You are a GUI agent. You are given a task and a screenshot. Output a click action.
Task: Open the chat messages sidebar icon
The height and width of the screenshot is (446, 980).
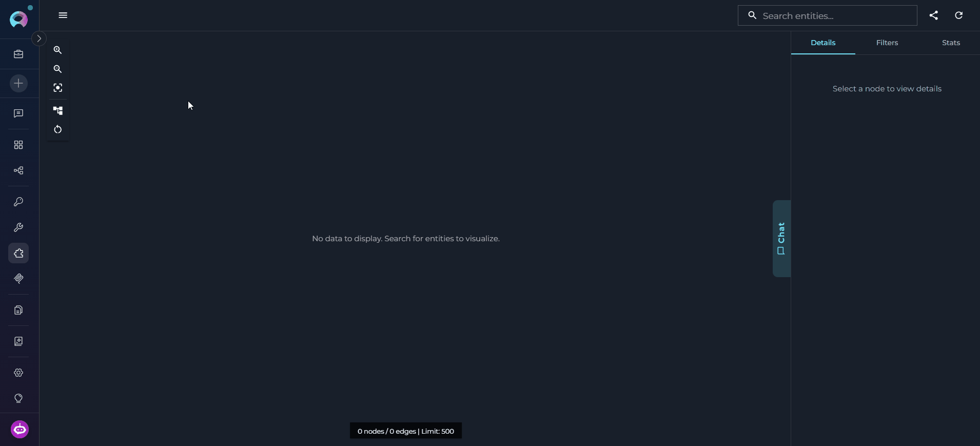point(18,113)
